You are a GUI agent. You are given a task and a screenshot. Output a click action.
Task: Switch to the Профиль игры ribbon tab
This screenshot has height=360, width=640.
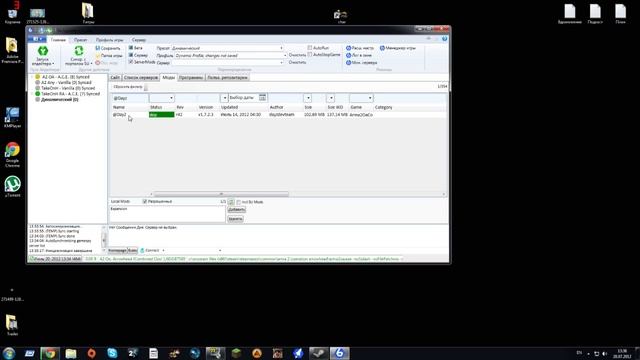[109, 40]
